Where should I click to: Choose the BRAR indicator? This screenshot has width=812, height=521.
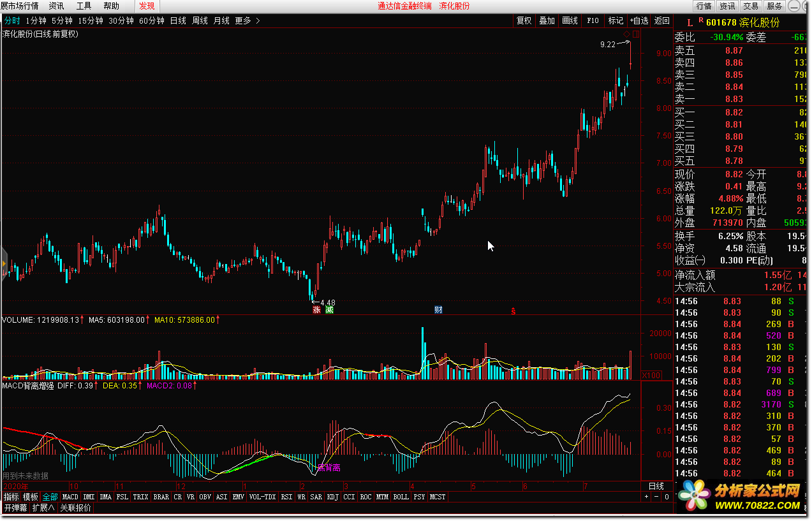[x=161, y=497]
